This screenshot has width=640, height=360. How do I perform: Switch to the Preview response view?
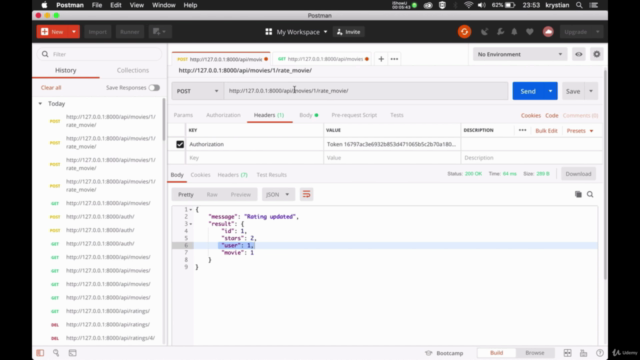[x=241, y=195]
